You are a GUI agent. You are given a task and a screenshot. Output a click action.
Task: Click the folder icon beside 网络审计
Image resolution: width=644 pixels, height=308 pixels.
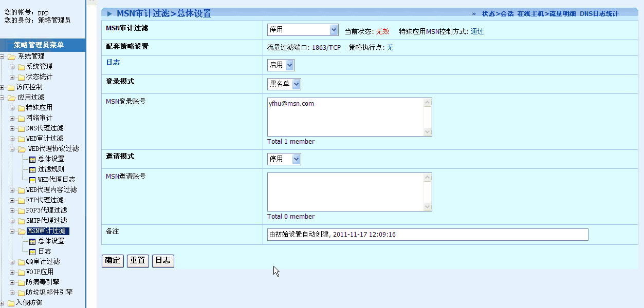[x=21, y=118]
